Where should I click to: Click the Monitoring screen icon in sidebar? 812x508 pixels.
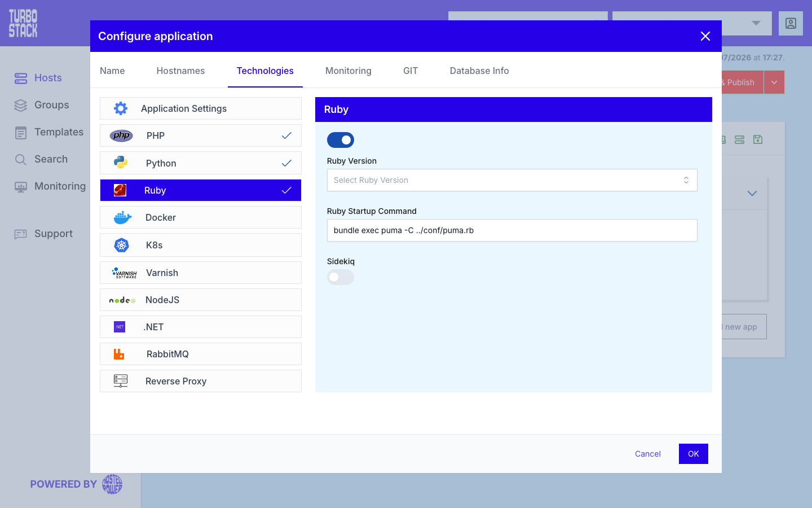tap(21, 187)
